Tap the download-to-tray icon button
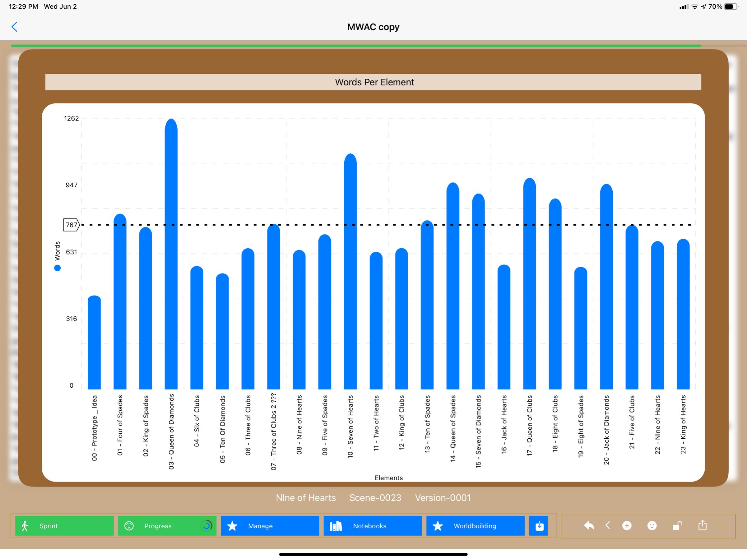The image size is (747, 560). (x=539, y=525)
